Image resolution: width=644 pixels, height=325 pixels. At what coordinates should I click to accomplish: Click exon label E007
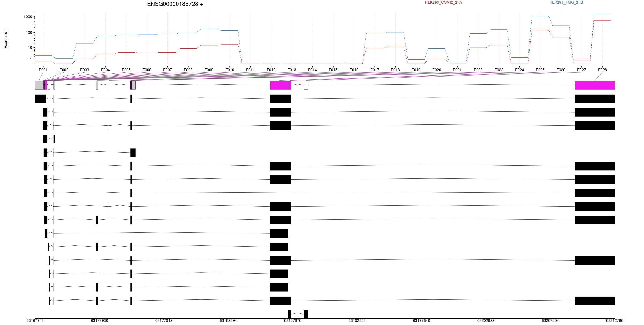tap(167, 70)
